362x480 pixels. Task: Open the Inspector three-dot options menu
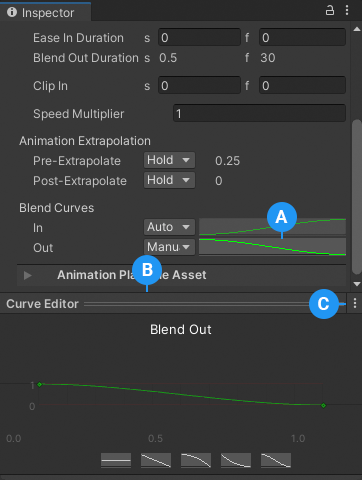coord(347,10)
